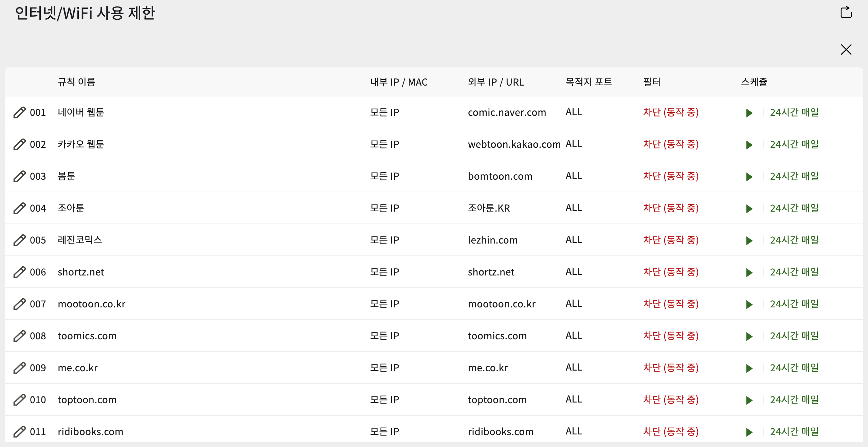Image resolution: width=868 pixels, height=447 pixels.
Task: Edit rule 006 shortz.net pencil icon
Action: coord(20,272)
